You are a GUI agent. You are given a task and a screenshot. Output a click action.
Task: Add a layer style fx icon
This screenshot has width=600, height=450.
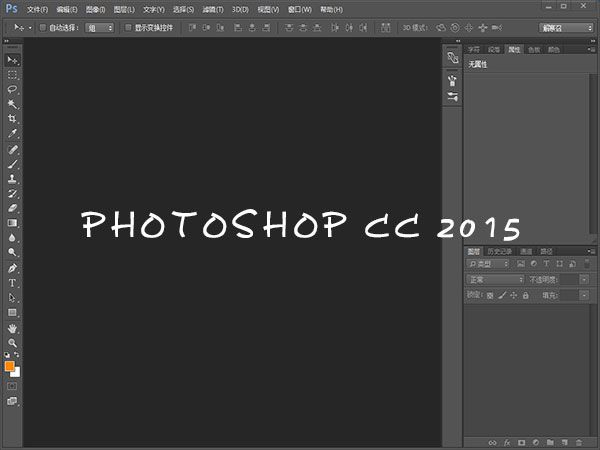[507, 443]
